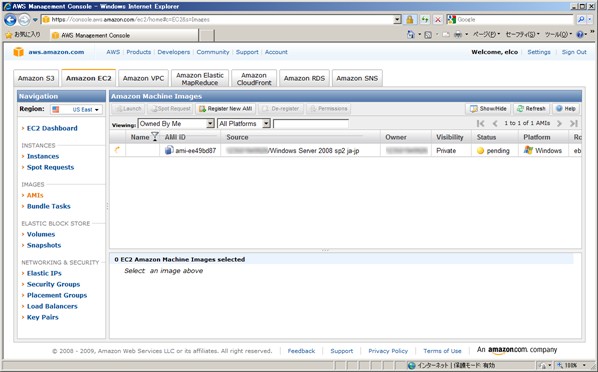Switch to the Amazon S3 tab
The image size is (598, 372).
[36, 78]
